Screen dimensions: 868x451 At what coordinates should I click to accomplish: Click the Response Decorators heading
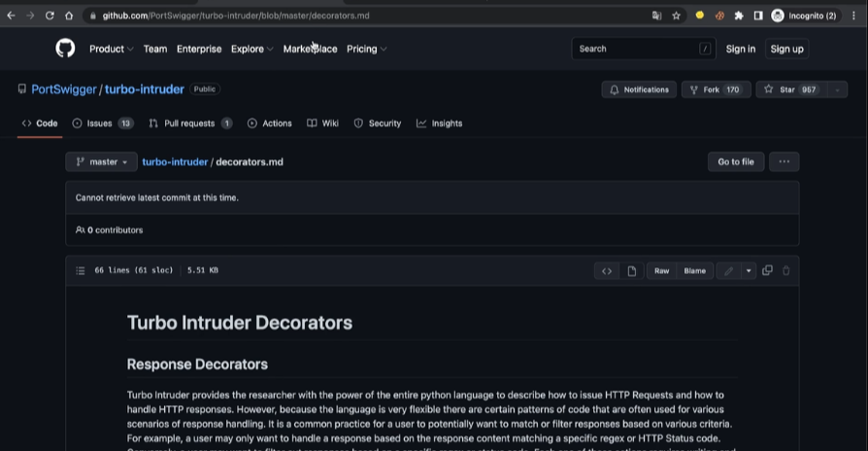pos(197,364)
